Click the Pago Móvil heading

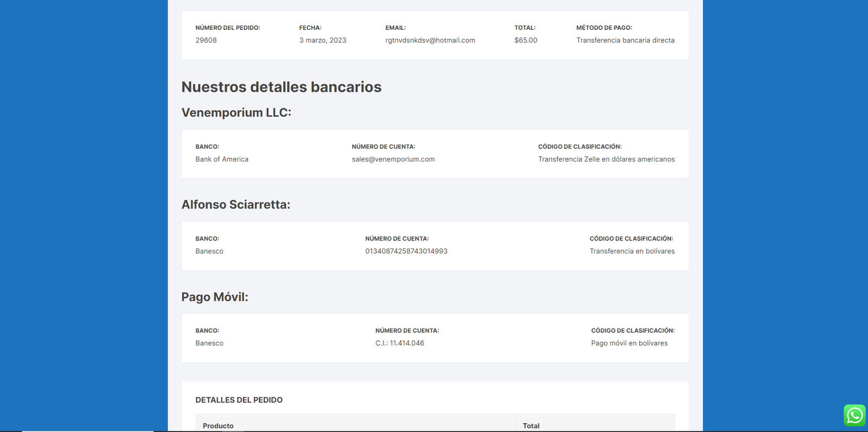(215, 297)
